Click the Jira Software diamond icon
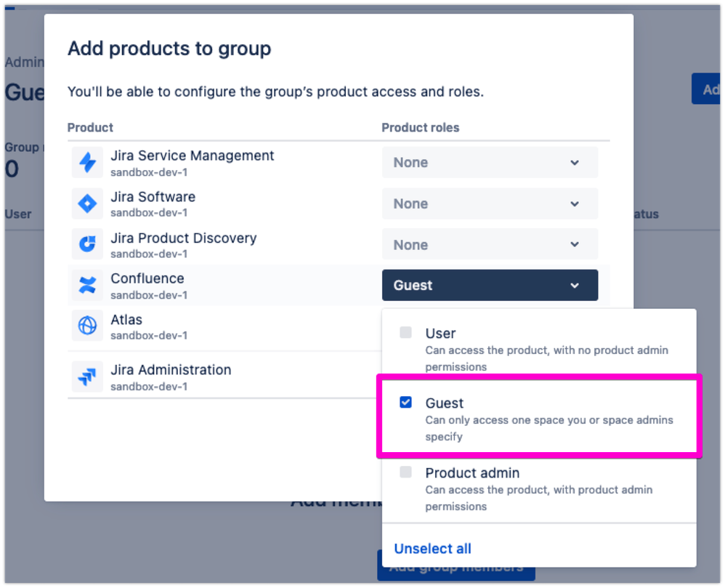This screenshot has height=588, width=725. pos(87,204)
